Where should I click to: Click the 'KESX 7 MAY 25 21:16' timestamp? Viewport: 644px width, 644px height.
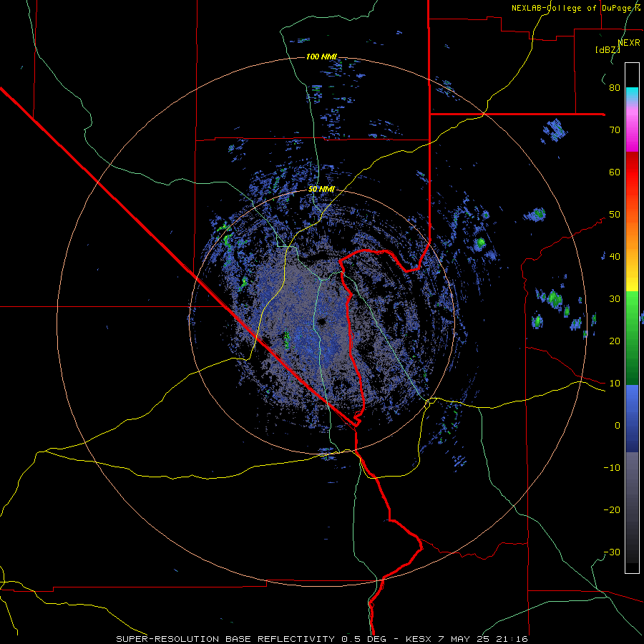[x=466, y=639]
